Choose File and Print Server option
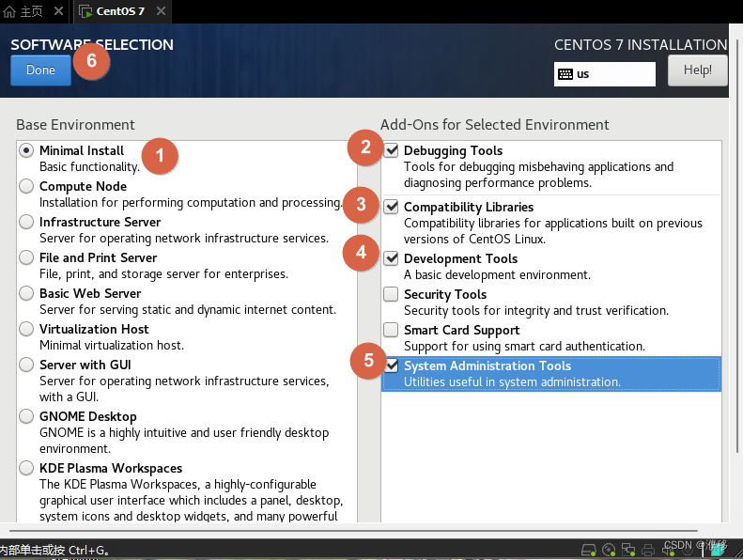Image resolution: width=743 pixels, height=560 pixels. [26, 257]
